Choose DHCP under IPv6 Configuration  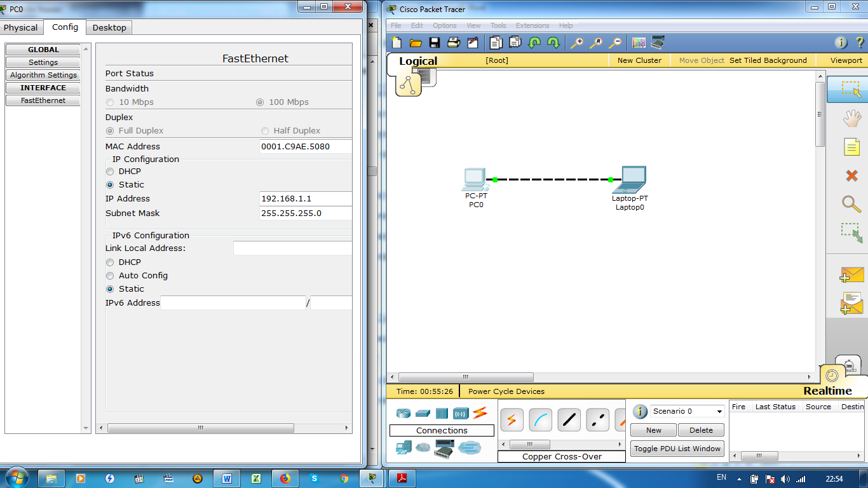[x=111, y=262]
